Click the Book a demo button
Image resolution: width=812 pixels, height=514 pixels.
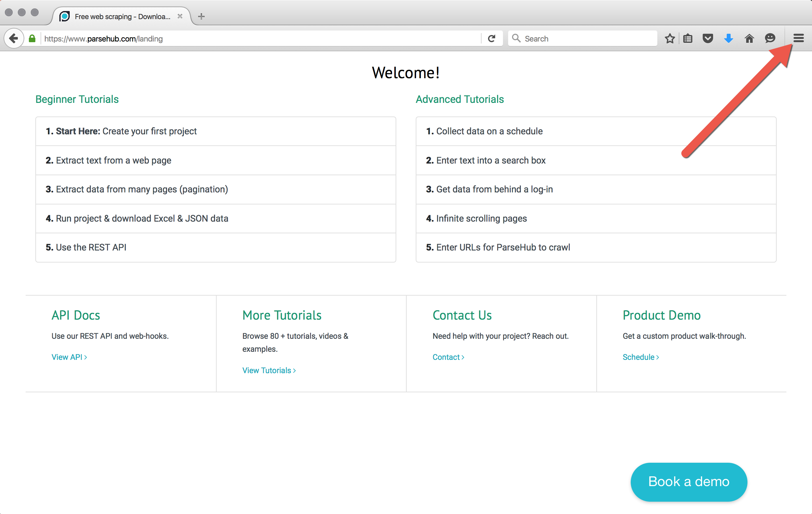688,482
